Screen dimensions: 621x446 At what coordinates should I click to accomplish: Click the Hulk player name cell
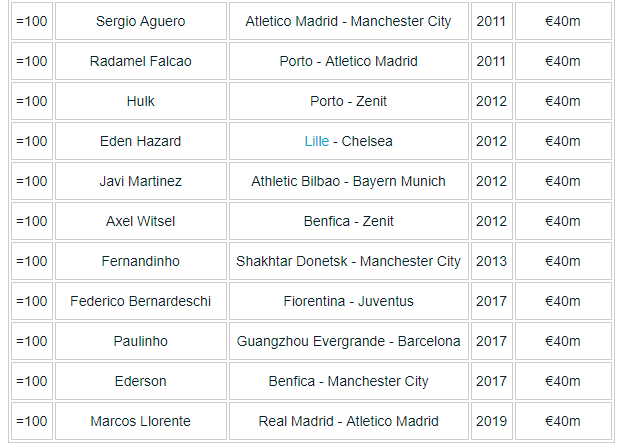pos(140,101)
